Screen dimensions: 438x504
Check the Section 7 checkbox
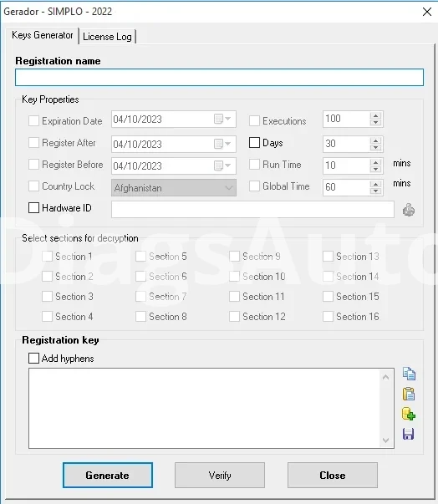pos(140,297)
